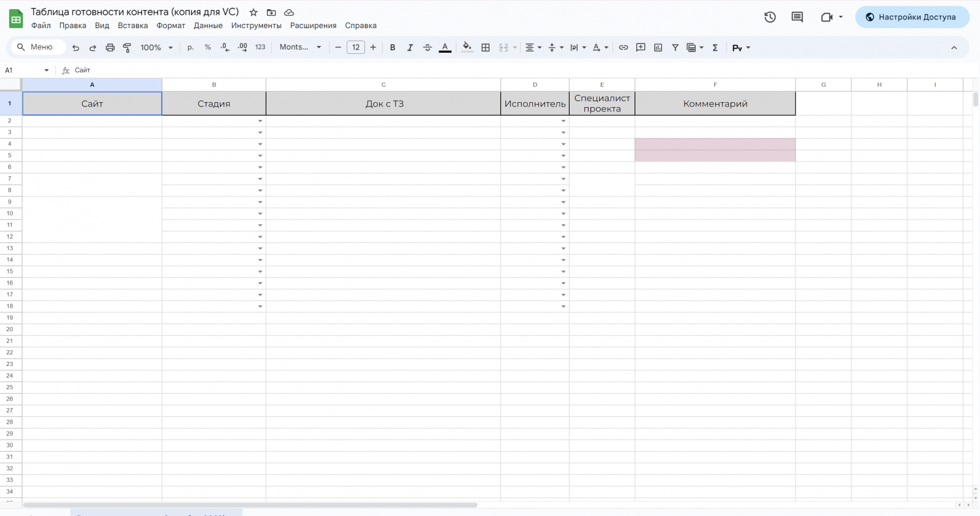Activate the paint format tool
The height and width of the screenshot is (516, 980).
click(127, 48)
